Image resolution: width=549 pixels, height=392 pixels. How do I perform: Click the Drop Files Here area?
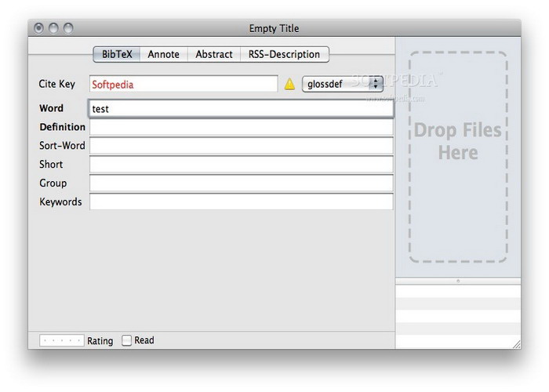pos(458,157)
